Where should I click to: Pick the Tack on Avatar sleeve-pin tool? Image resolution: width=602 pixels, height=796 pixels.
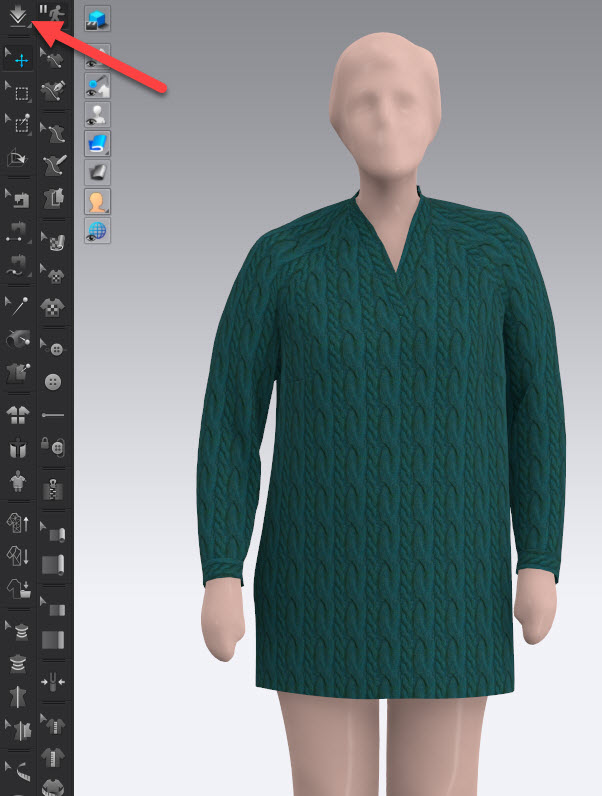[x=18, y=339]
